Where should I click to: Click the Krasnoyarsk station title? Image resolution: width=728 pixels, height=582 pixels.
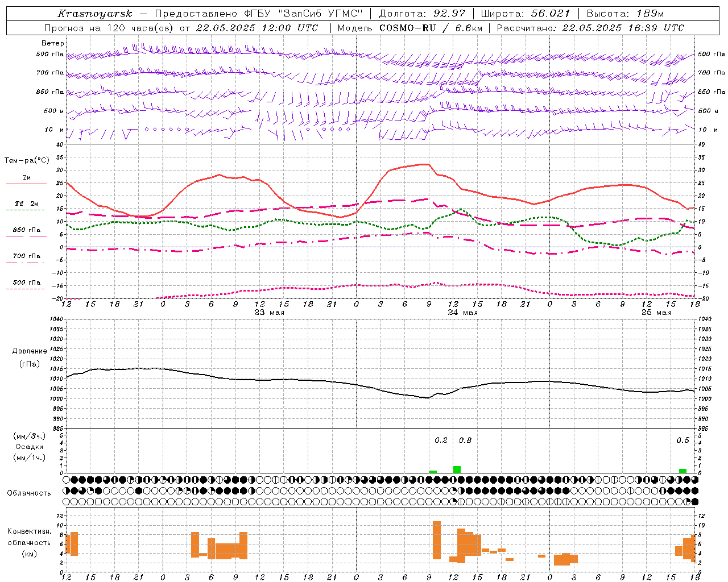pyautogui.click(x=94, y=14)
